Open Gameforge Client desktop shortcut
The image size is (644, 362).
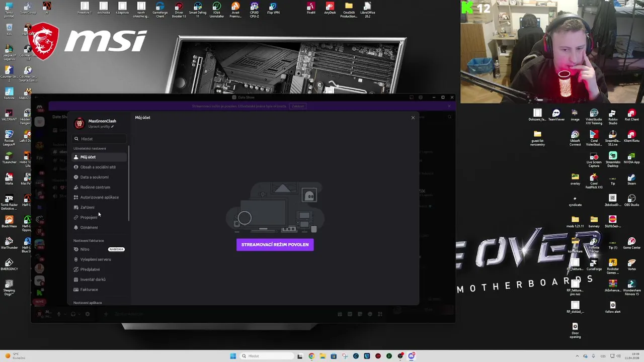[x=160, y=10]
